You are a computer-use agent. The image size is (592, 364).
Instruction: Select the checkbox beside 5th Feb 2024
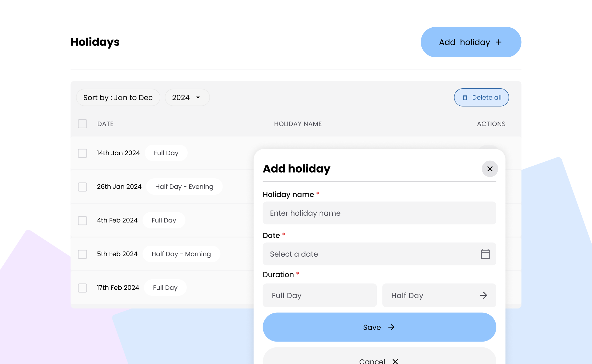[x=82, y=254]
